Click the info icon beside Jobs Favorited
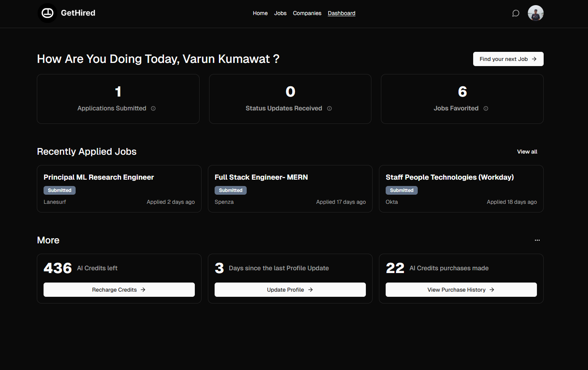The height and width of the screenshot is (370, 588). coord(486,108)
